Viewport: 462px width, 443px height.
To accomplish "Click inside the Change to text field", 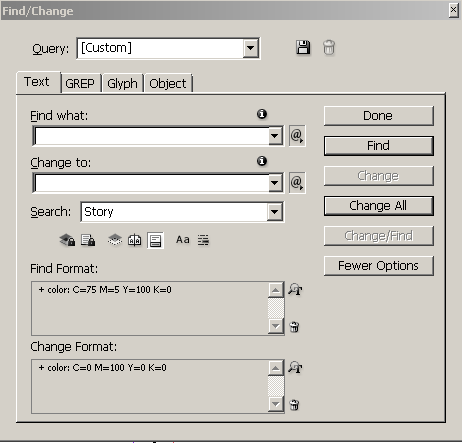I will point(152,183).
